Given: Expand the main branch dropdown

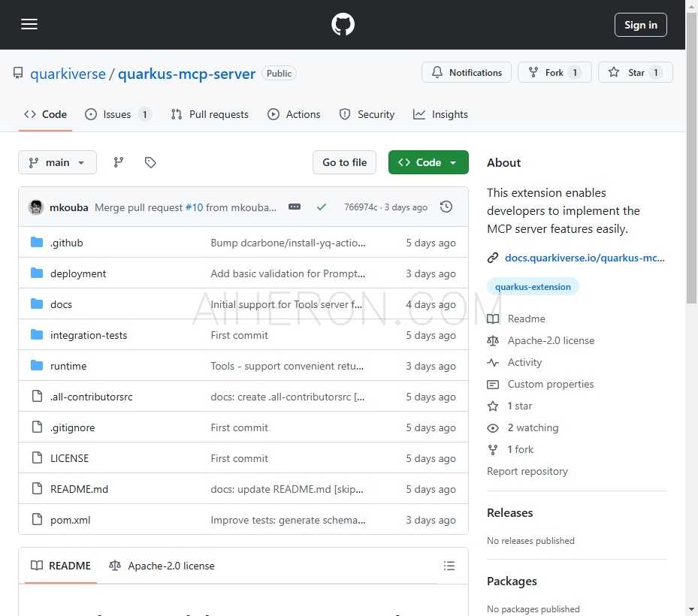Looking at the screenshot, I should coord(57,162).
